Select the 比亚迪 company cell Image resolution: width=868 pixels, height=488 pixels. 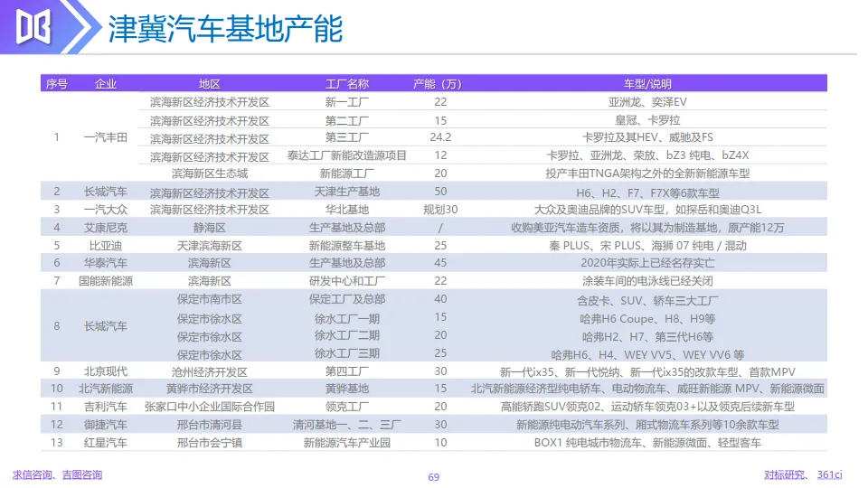pos(105,246)
